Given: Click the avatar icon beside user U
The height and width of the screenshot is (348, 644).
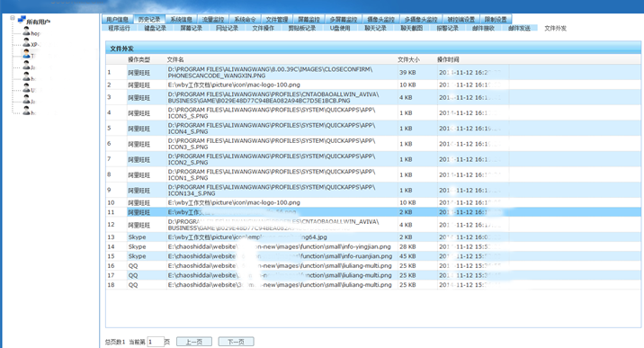Looking at the screenshot, I should tap(26, 88).
